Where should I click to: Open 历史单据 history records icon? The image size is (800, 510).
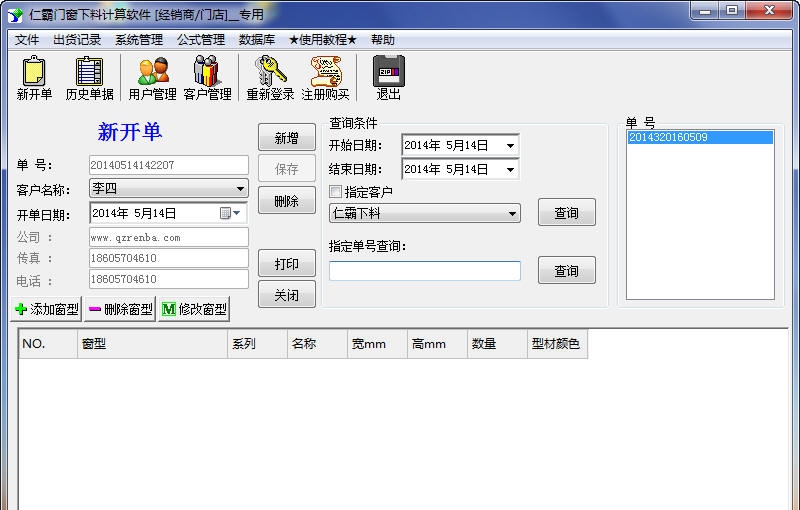(x=89, y=78)
